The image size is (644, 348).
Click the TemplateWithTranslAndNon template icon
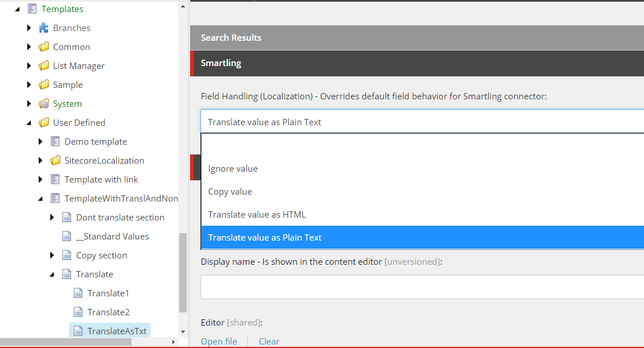pos(55,198)
